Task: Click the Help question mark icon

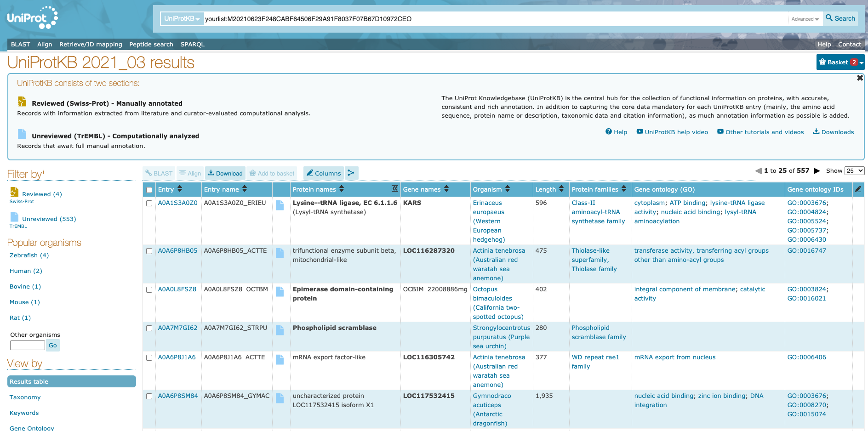Action: point(609,132)
